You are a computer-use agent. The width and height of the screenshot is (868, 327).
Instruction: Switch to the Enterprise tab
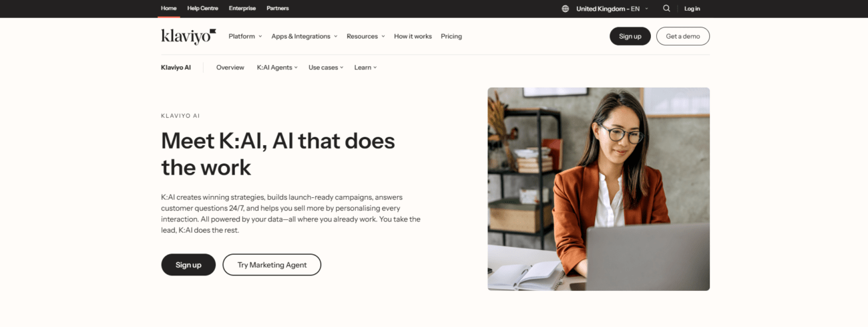pyautogui.click(x=242, y=9)
